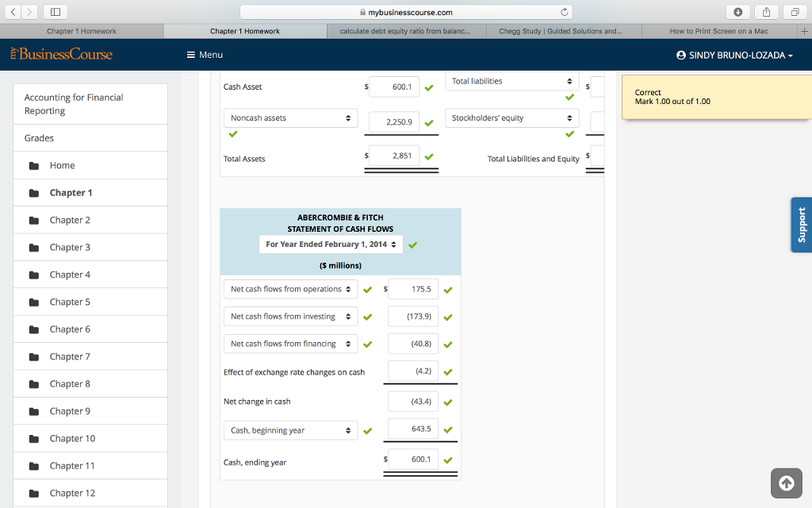Viewport: 812px width, 508px height.
Task: Click the Cash Asset 600.1 field
Action: click(x=394, y=87)
